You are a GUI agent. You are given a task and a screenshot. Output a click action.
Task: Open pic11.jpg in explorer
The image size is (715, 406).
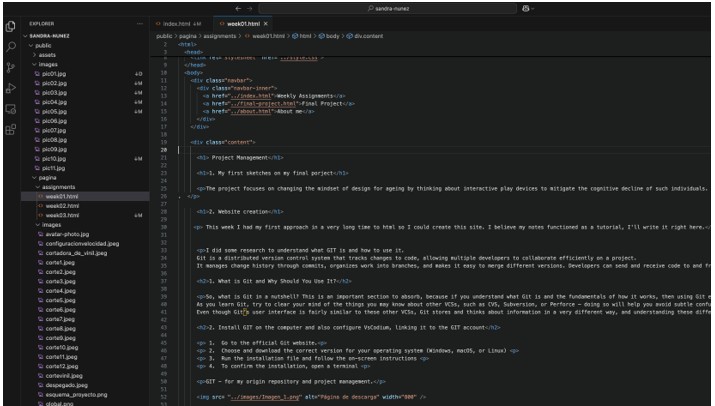(x=54, y=168)
